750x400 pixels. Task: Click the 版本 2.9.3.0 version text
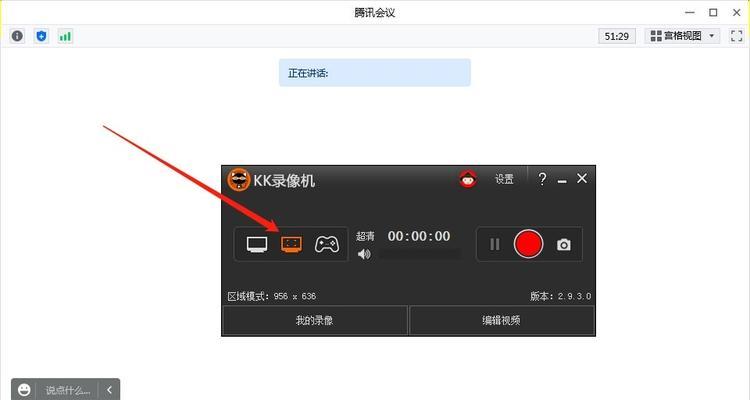pyautogui.click(x=560, y=296)
